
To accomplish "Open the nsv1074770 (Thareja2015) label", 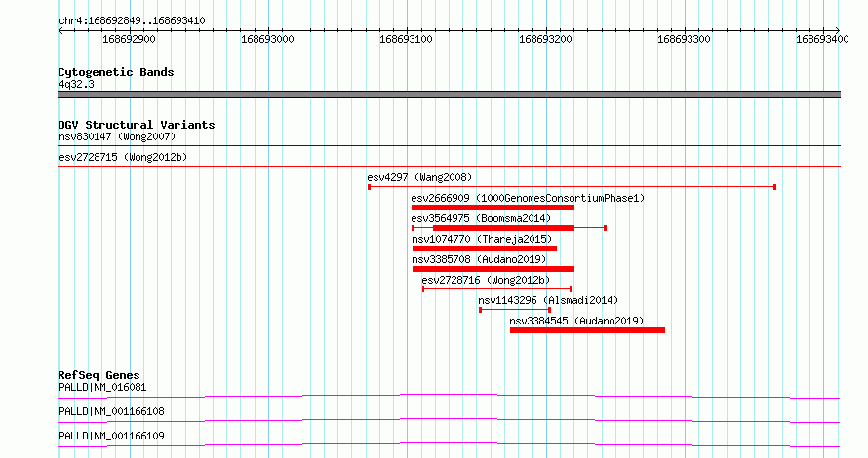I will point(482,239).
